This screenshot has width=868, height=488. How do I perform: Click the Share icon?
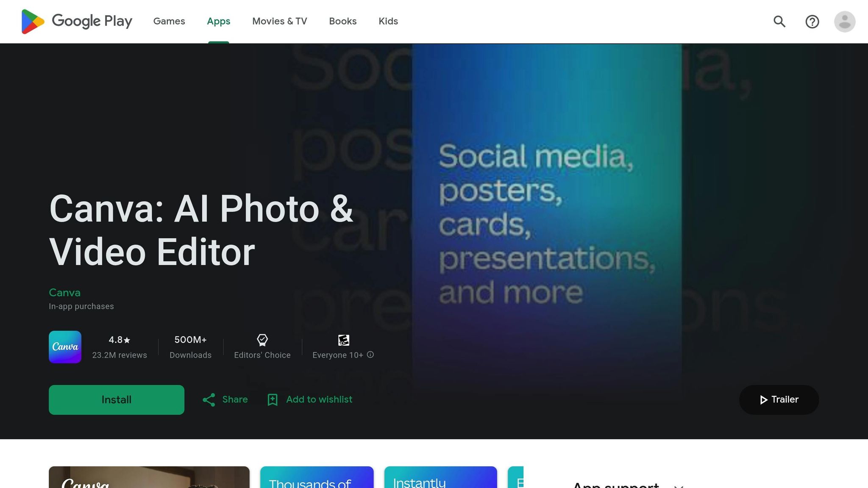(x=209, y=399)
